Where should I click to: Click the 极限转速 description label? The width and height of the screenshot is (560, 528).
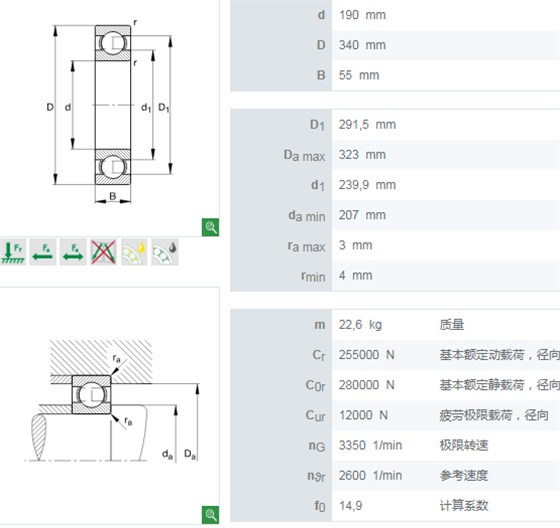[464, 445]
